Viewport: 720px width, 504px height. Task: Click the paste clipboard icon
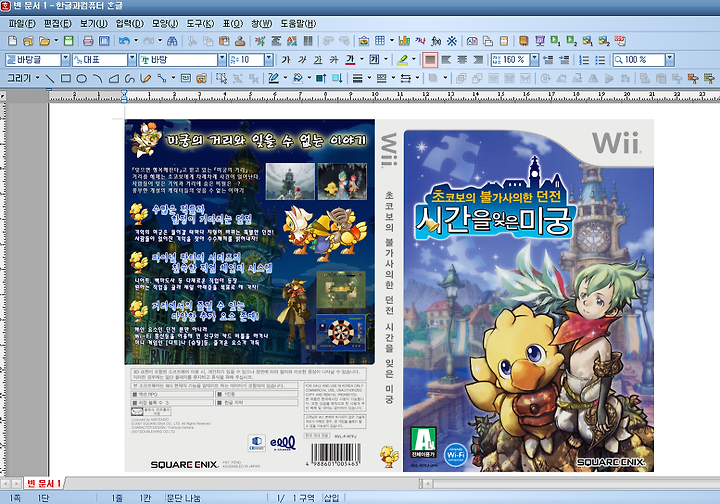point(224,41)
